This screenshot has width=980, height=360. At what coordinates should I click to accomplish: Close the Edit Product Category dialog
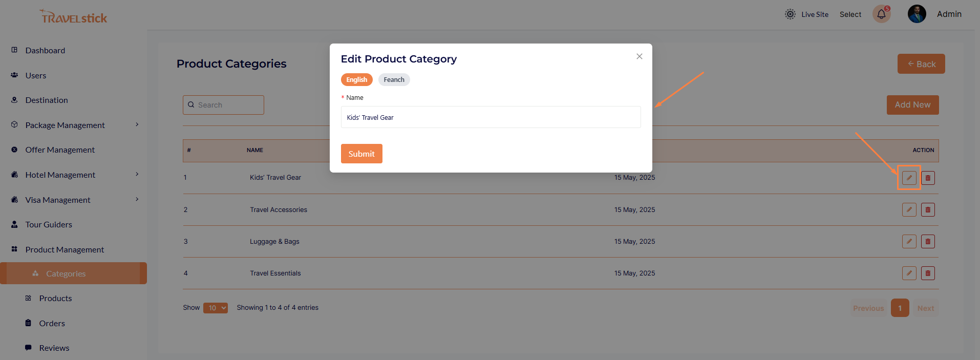(x=639, y=56)
